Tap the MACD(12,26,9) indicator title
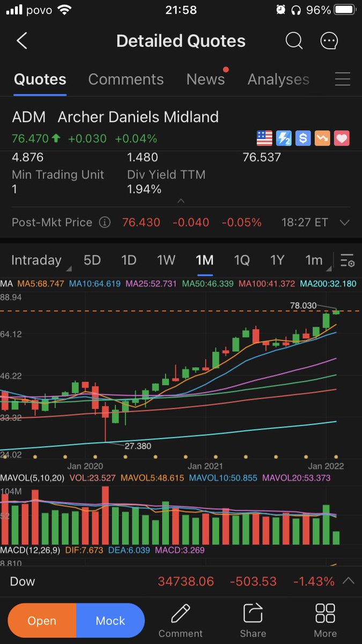The width and height of the screenshot is (362, 644). click(30, 550)
